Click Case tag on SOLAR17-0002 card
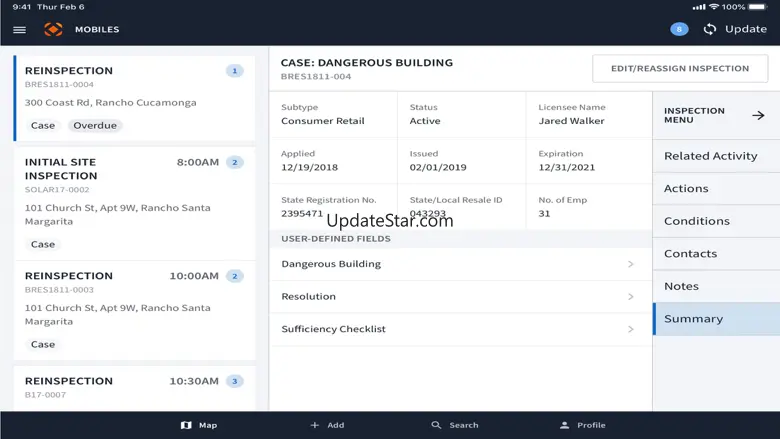 coord(43,245)
